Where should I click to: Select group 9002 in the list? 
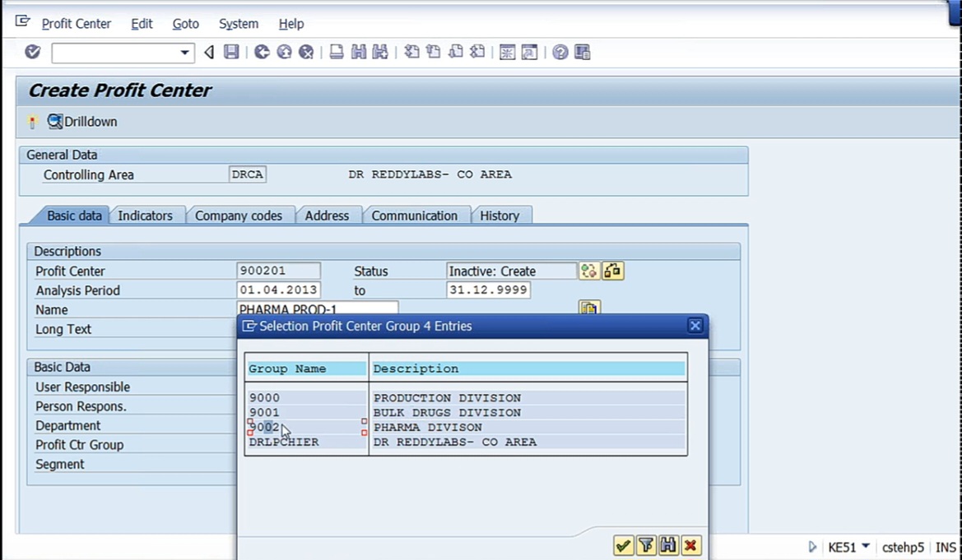[264, 428]
